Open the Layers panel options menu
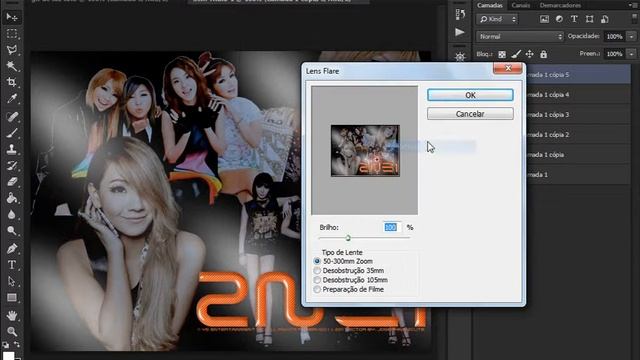The width and height of the screenshot is (640, 360). tap(634, 5)
